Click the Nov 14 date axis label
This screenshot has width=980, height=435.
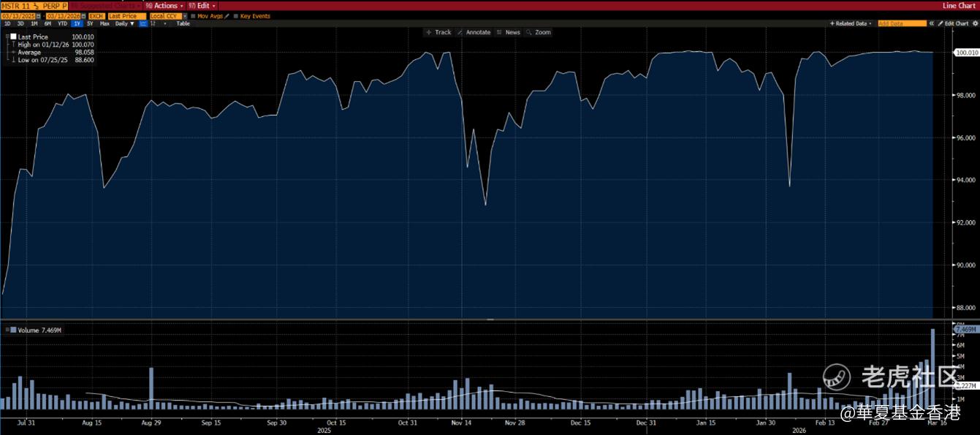click(x=463, y=423)
